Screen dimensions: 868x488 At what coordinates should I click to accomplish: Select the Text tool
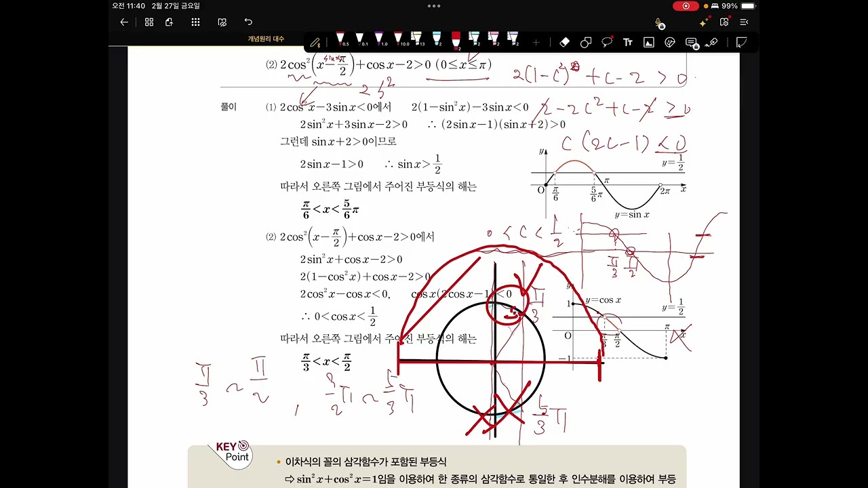628,42
